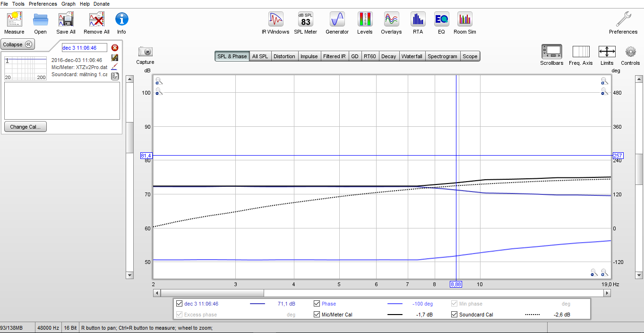Click the measurement notes text area
644x333 pixels.
coord(62,101)
